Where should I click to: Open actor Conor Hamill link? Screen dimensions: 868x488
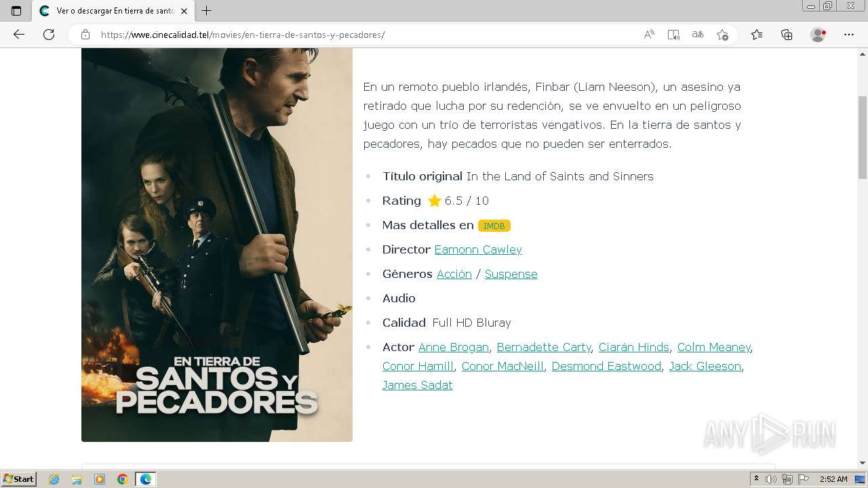[418, 366]
